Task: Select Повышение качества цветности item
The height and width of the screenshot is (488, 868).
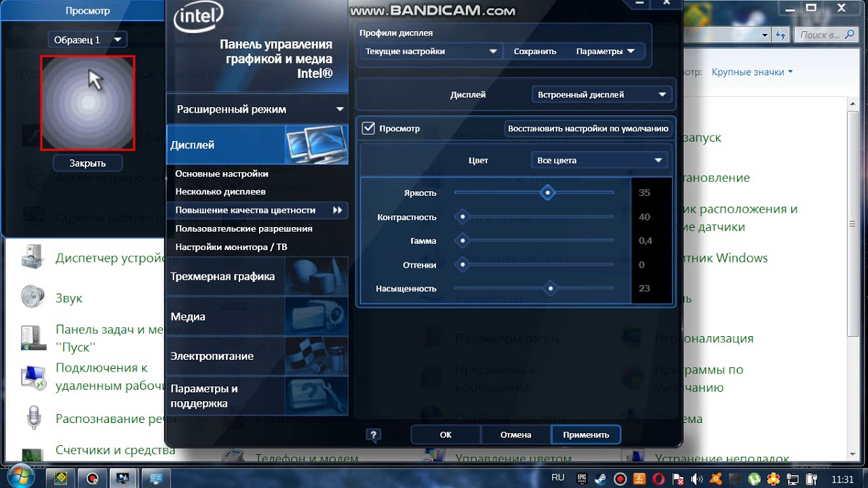Action: pos(257,210)
